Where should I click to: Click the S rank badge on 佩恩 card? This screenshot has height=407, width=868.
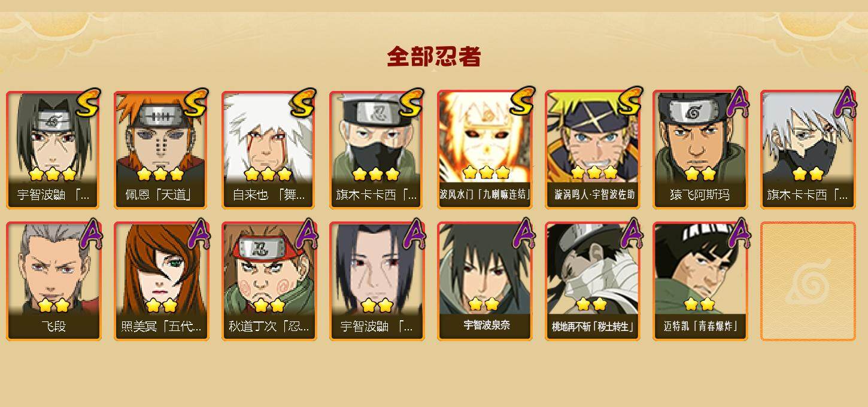[195, 103]
